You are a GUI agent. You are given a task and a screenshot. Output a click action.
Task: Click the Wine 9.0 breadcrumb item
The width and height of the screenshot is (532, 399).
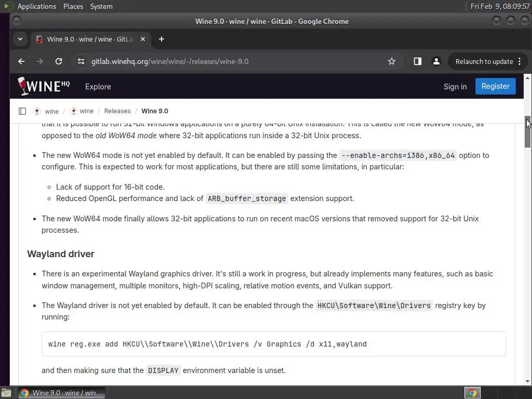click(x=155, y=111)
